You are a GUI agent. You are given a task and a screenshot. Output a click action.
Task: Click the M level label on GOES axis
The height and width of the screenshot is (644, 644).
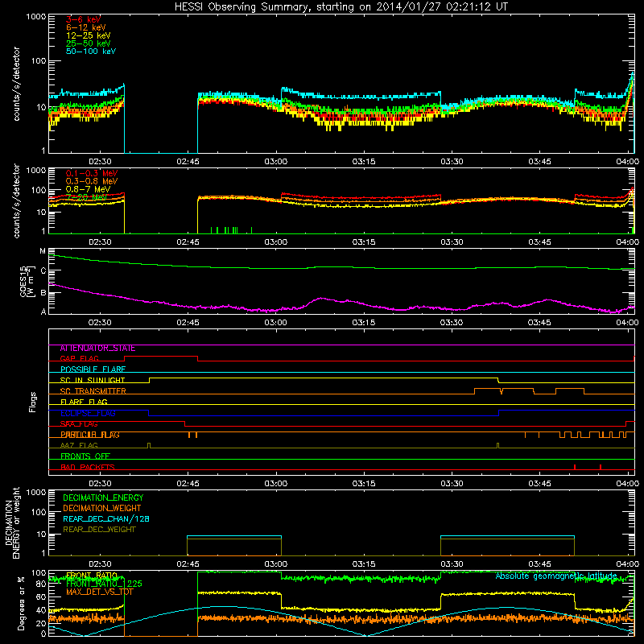point(43,251)
